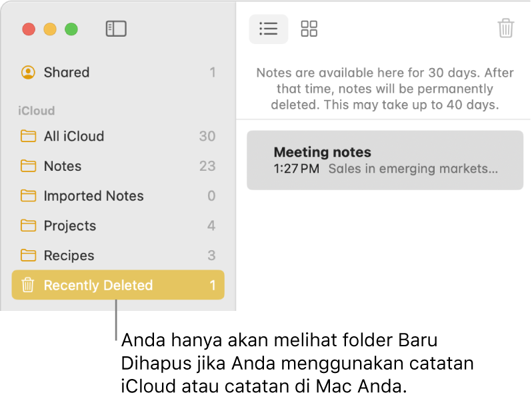Viewport: 532px width, 401px height.
Task: Click the Projects count 4
Action: pyautogui.click(x=211, y=226)
